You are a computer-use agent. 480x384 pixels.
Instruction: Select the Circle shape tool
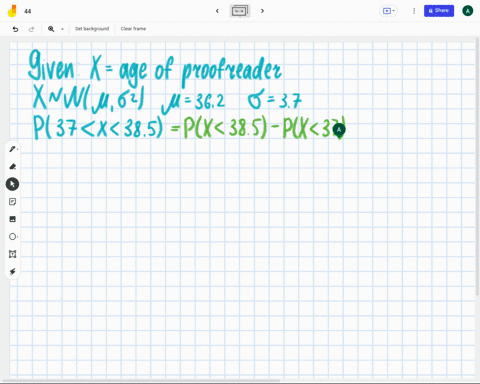(13, 237)
